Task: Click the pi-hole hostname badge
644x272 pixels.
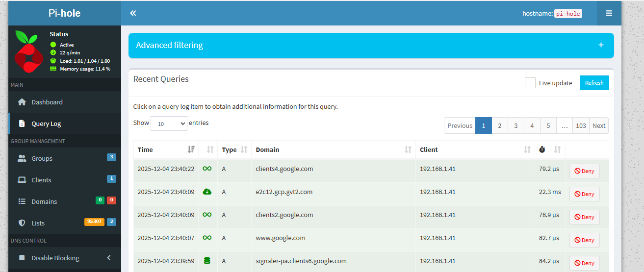Action: (568, 14)
